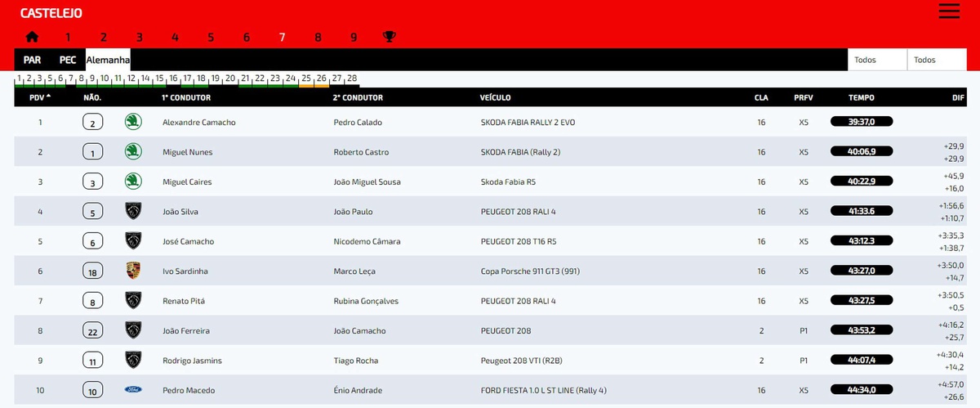Open the second Todos filter dropdown
The image size is (980, 408).
click(937, 60)
